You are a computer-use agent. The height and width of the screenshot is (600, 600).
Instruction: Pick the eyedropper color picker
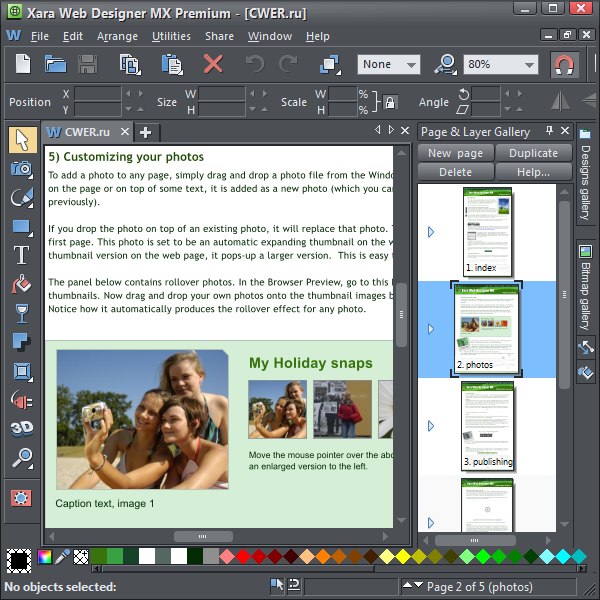click(63, 557)
